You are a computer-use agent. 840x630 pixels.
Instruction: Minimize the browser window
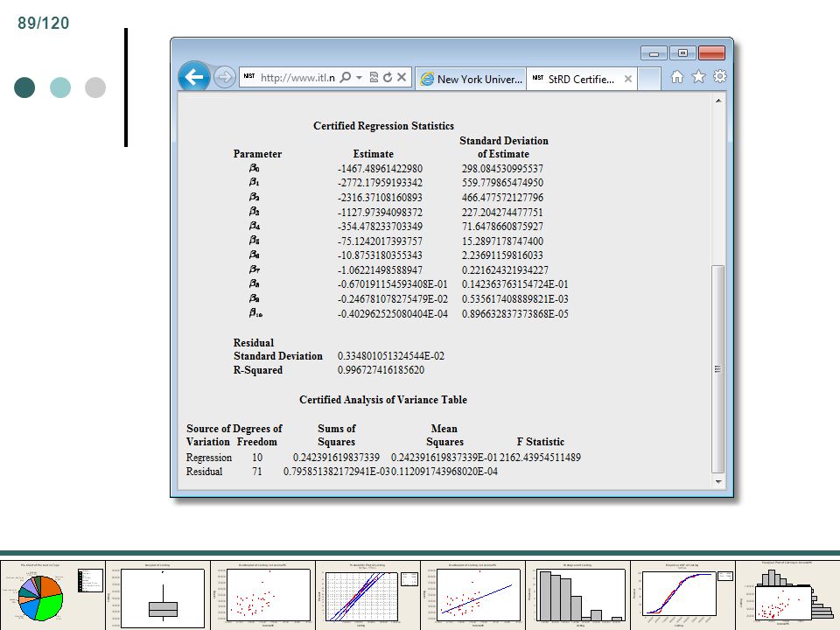[654, 53]
